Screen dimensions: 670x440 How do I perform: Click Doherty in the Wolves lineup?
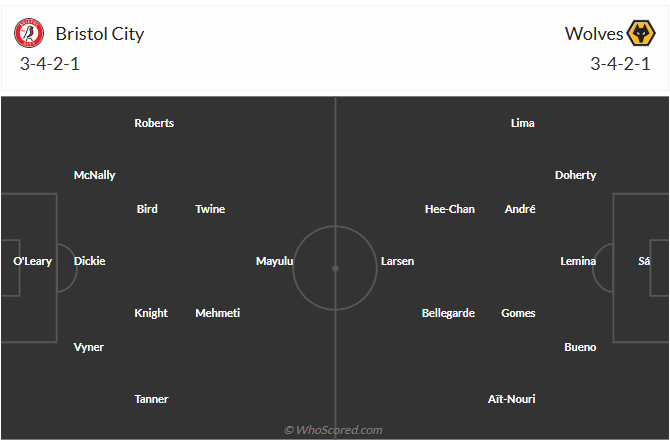(x=575, y=175)
